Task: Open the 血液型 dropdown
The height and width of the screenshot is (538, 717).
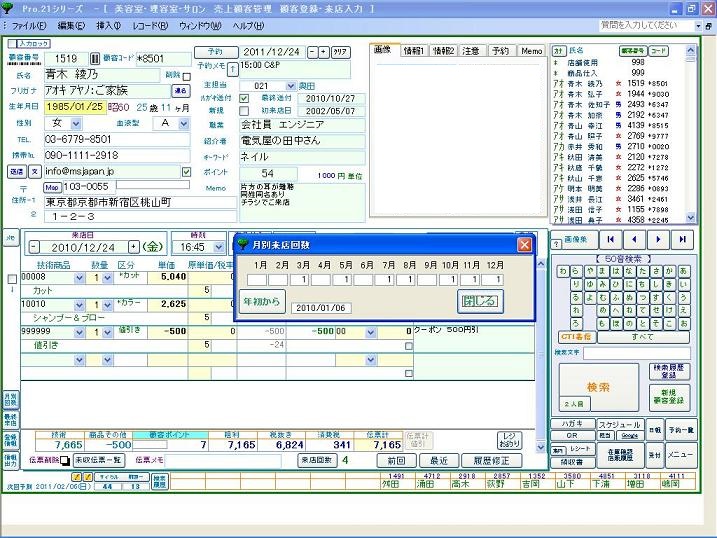Action: click(184, 123)
